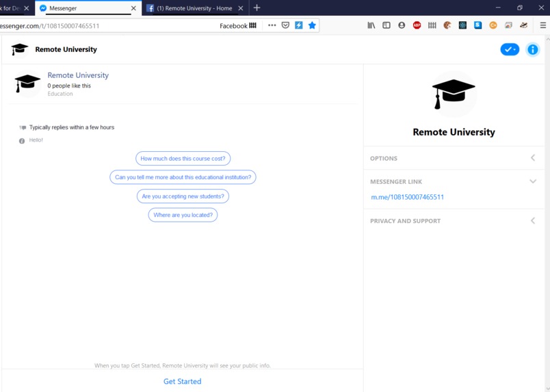Click the 'Education' category text
The width and height of the screenshot is (550, 392).
click(x=60, y=94)
